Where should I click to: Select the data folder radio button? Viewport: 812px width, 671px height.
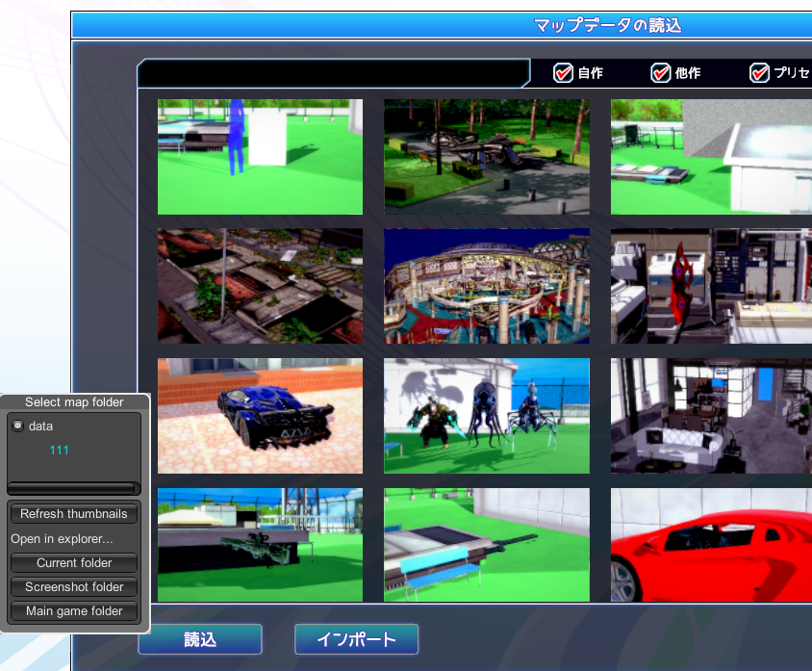17,426
